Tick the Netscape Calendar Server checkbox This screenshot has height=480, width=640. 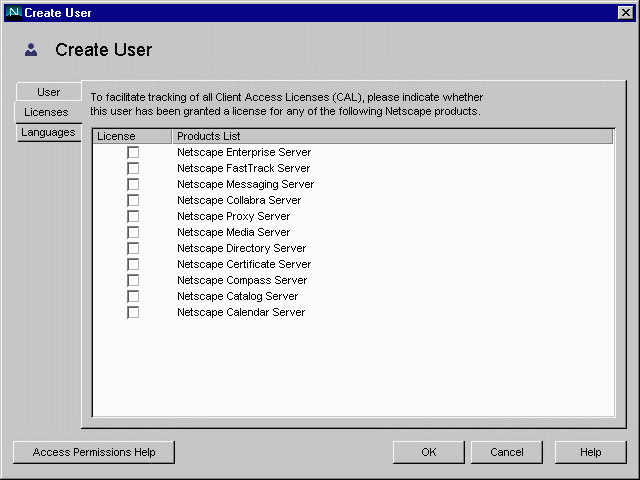(133, 312)
